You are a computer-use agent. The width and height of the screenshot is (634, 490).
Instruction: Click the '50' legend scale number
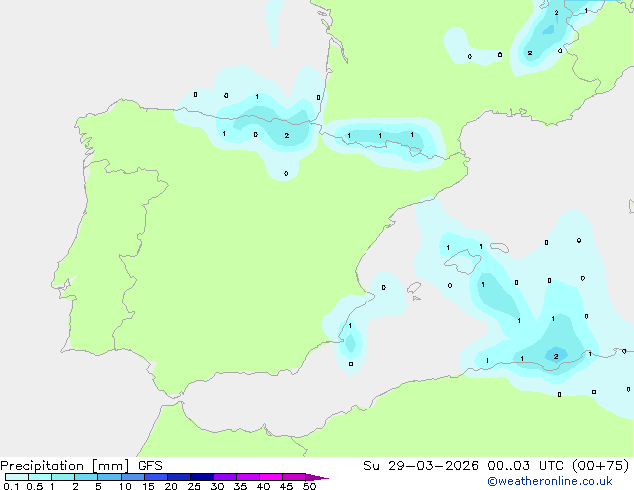[309, 486]
